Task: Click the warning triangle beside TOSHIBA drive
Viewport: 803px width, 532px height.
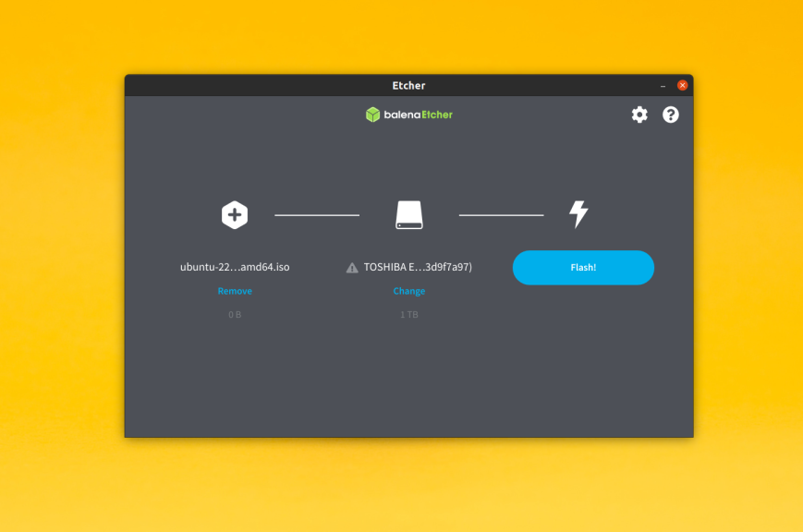Action: point(352,268)
